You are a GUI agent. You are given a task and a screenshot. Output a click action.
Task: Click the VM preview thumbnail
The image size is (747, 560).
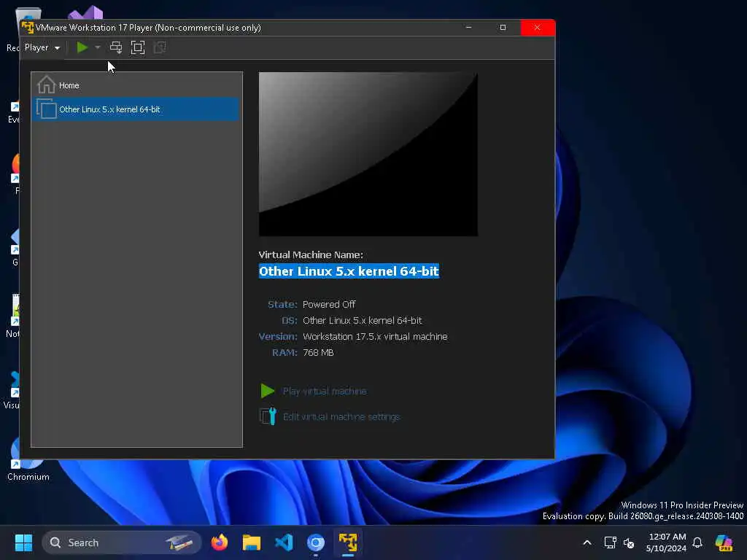(368, 154)
